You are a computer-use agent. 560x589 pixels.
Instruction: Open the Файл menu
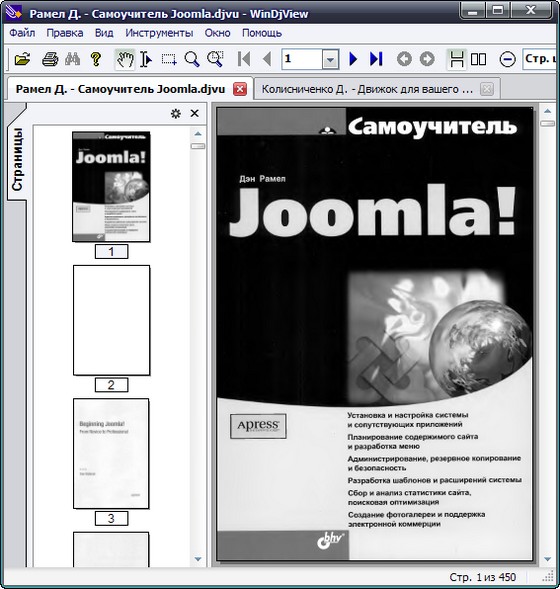(22, 33)
